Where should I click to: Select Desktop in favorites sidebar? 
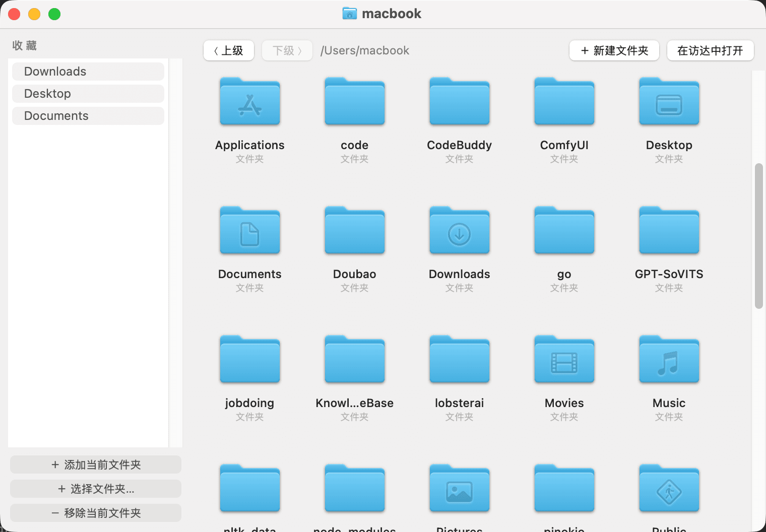[88, 94]
